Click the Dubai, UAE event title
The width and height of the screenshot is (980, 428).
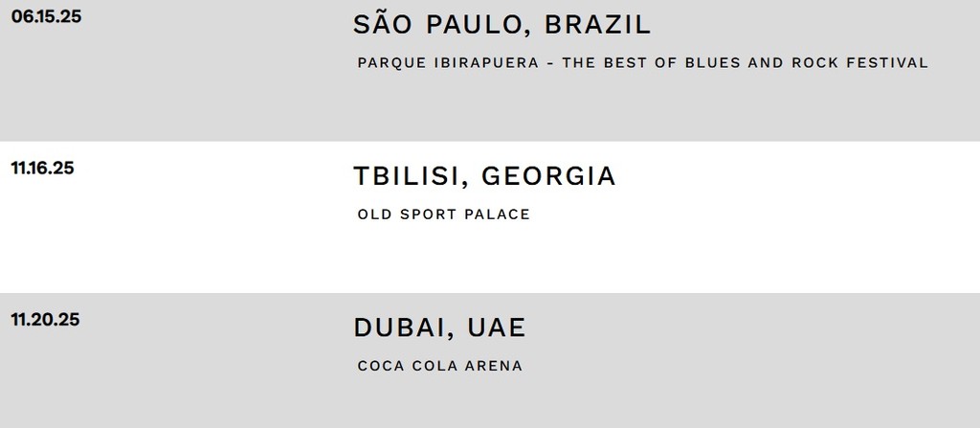coord(439,327)
